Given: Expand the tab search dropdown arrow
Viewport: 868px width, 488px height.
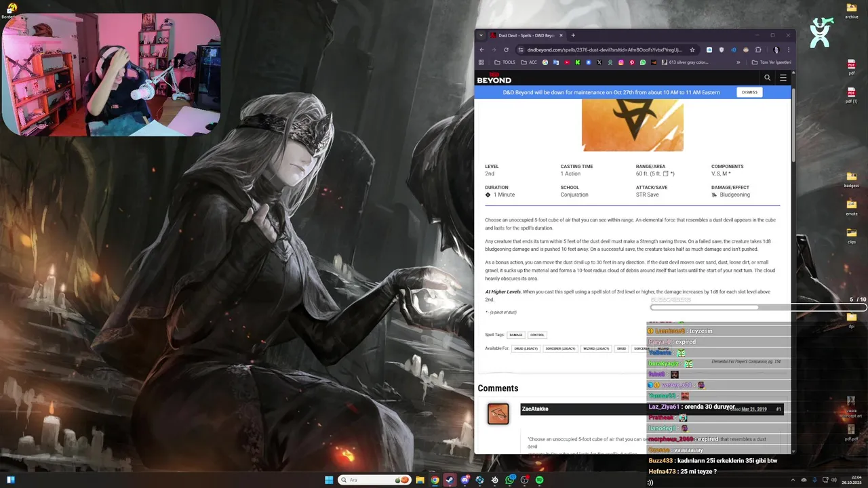Looking at the screenshot, I should pos(481,35).
